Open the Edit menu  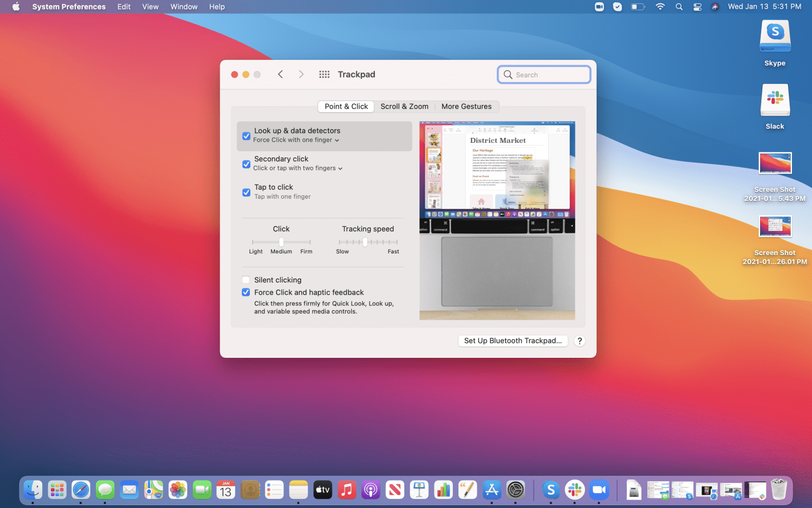[x=124, y=7]
